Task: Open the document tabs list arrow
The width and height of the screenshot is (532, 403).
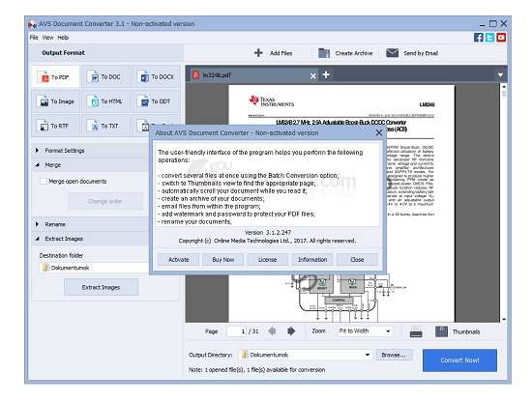Action: (x=500, y=75)
